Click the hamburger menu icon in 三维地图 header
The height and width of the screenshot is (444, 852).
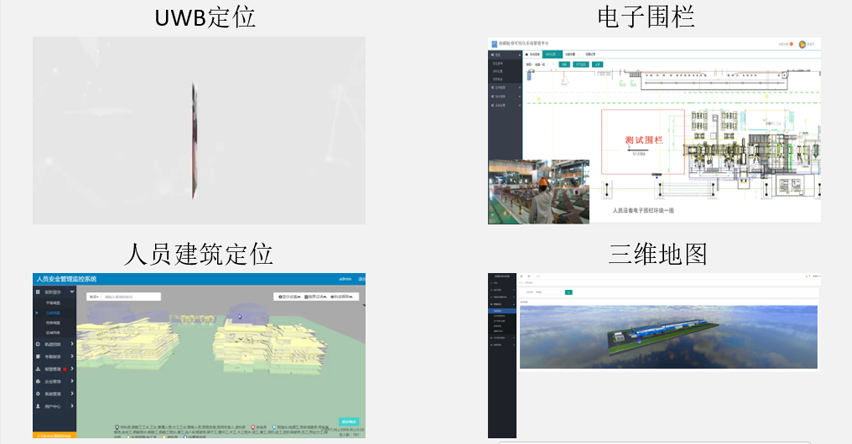(x=521, y=276)
